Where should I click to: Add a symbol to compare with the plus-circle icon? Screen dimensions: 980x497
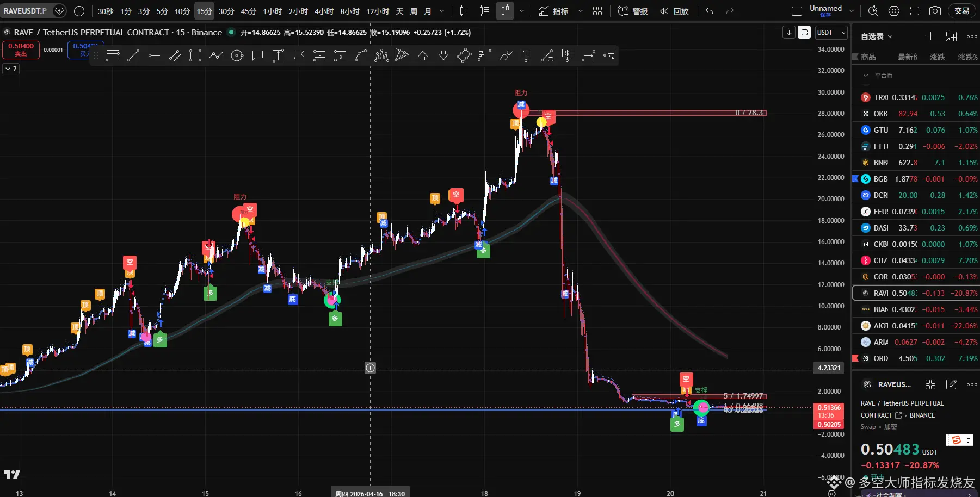79,11
